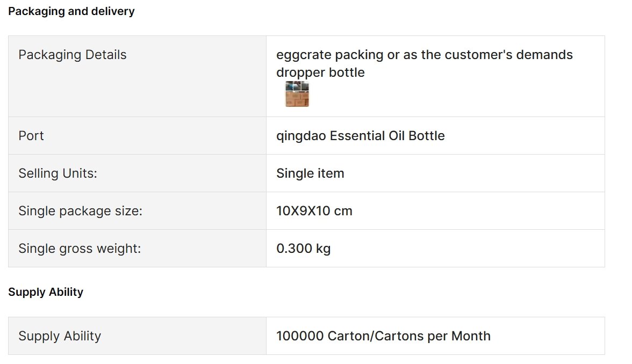632x364 pixels.
Task: Select the 'Port' label cell
Action: click(137, 136)
